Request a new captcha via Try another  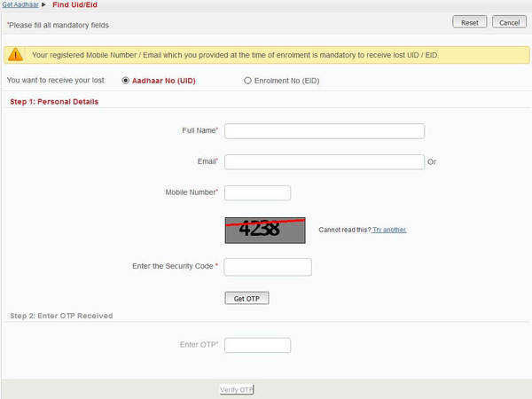pyautogui.click(x=389, y=230)
